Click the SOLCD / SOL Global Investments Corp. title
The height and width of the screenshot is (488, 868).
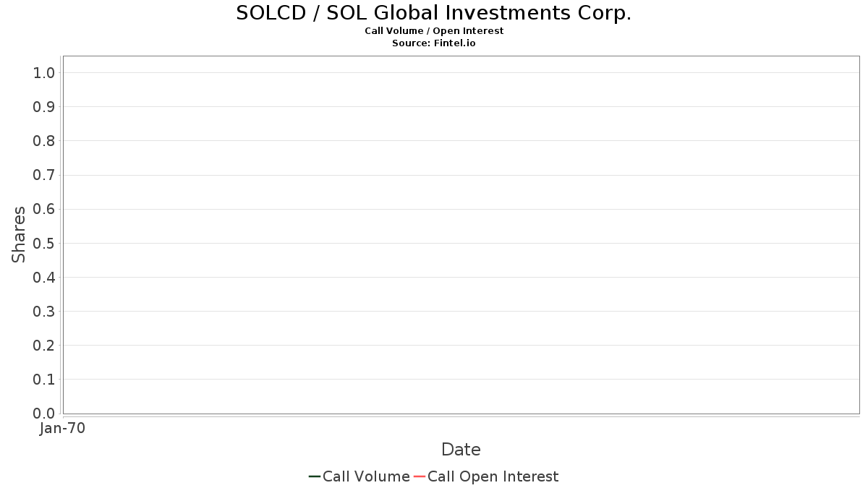click(434, 13)
